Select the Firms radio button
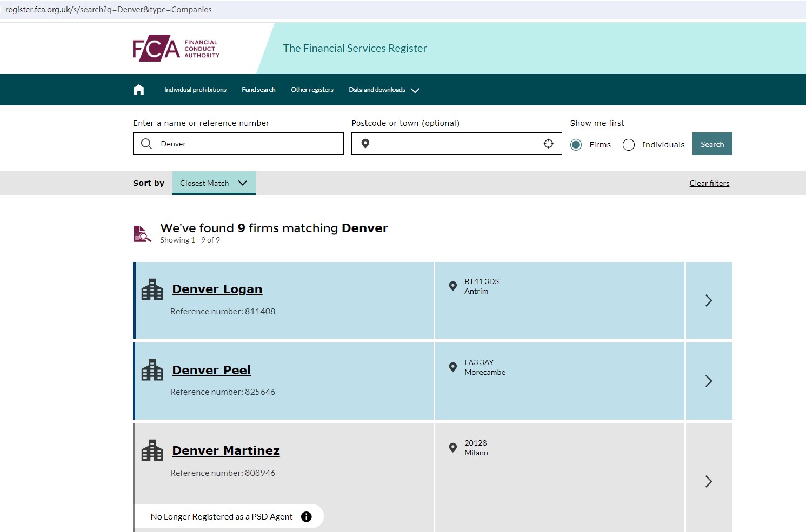806x532 pixels. click(x=576, y=145)
